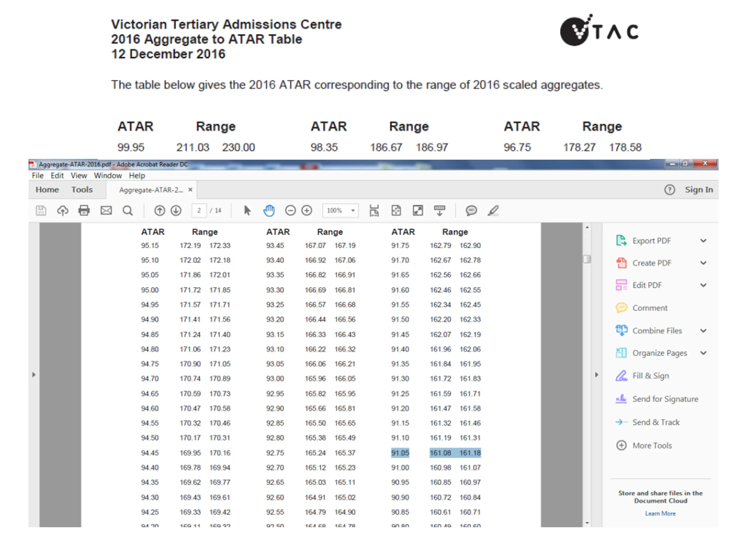The height and width of the screenshot is (560, 747).
Task: Follow the Learn More link
Action: click(x=660, y=513)
